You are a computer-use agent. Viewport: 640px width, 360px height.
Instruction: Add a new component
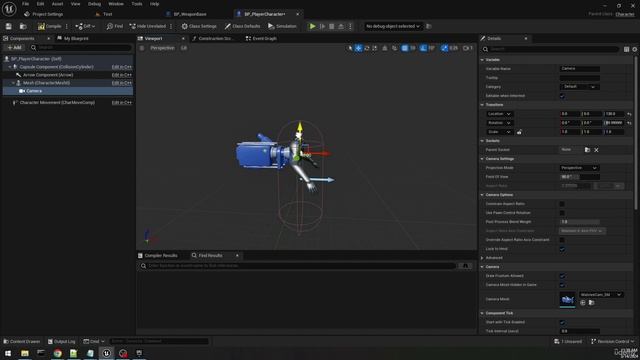[x=14, y=48]
